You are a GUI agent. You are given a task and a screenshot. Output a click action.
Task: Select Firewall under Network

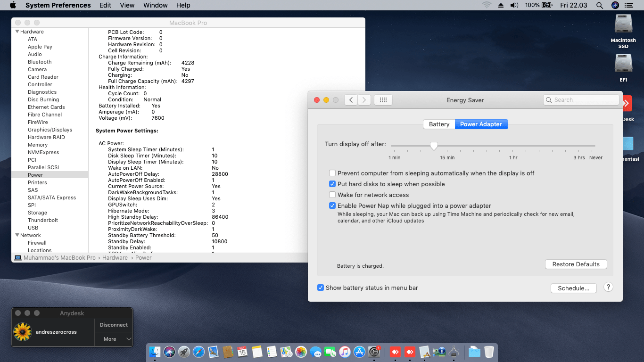pyautogui.click(x=37, y=243)
